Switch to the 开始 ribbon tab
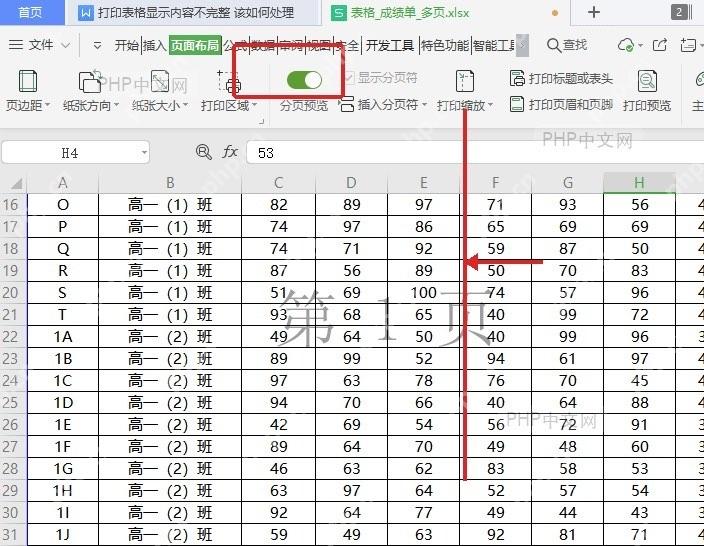Screen dimensions: 704x546 tap(127, 45)
